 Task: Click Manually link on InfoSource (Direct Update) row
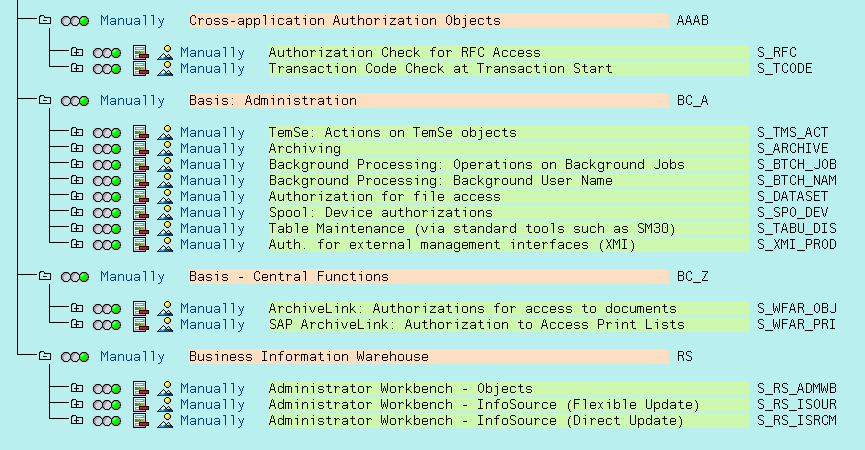[212, 420]
